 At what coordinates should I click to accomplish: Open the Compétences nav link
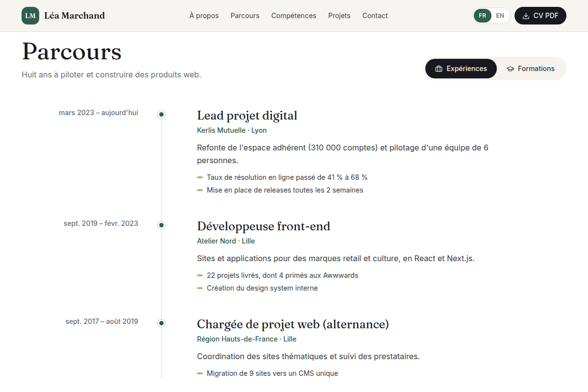294,16
